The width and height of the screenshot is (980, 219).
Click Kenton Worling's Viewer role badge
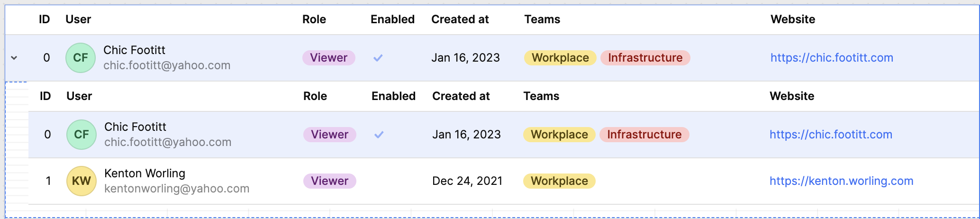(330, 181)
